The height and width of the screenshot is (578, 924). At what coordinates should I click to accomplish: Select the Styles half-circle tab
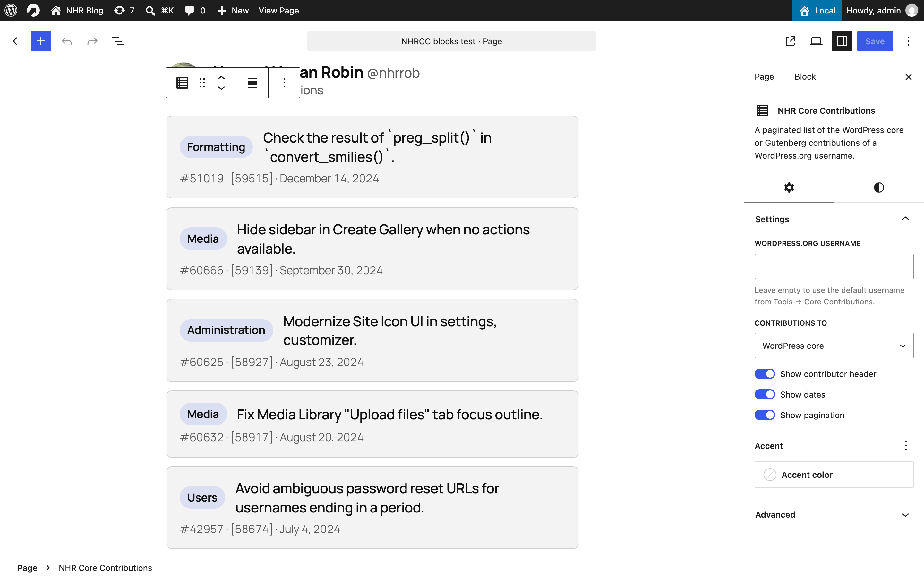pyautogui.click(x=878, y=187)
